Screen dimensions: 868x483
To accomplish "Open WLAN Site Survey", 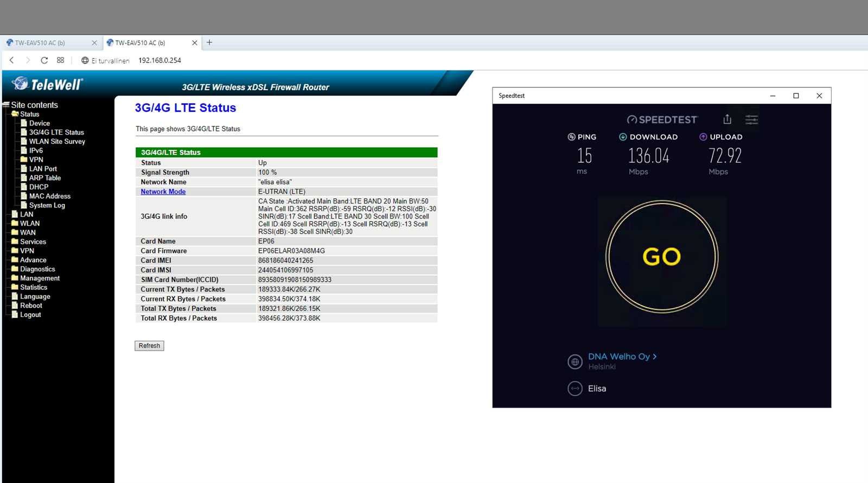I will 57,142.
